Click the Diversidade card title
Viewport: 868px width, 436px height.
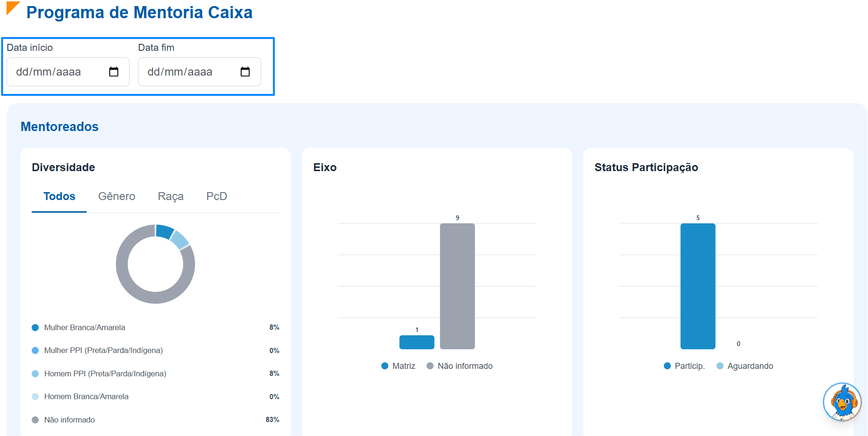click(x=63, y=167)
